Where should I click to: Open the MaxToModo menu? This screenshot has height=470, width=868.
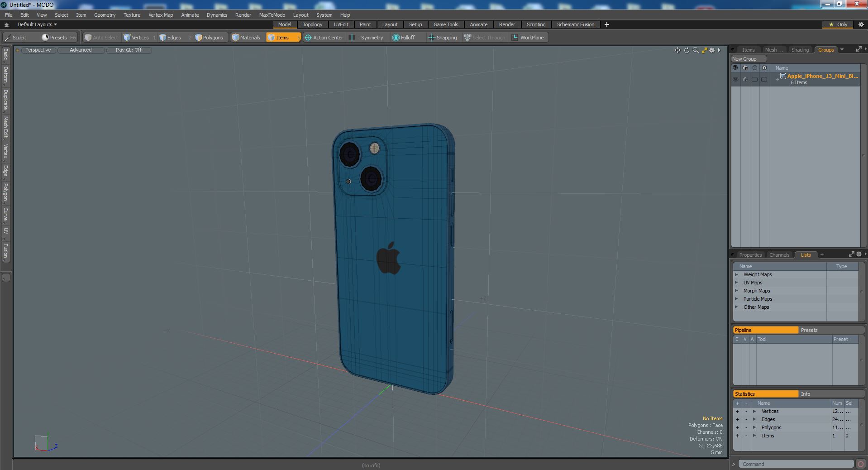272,15
